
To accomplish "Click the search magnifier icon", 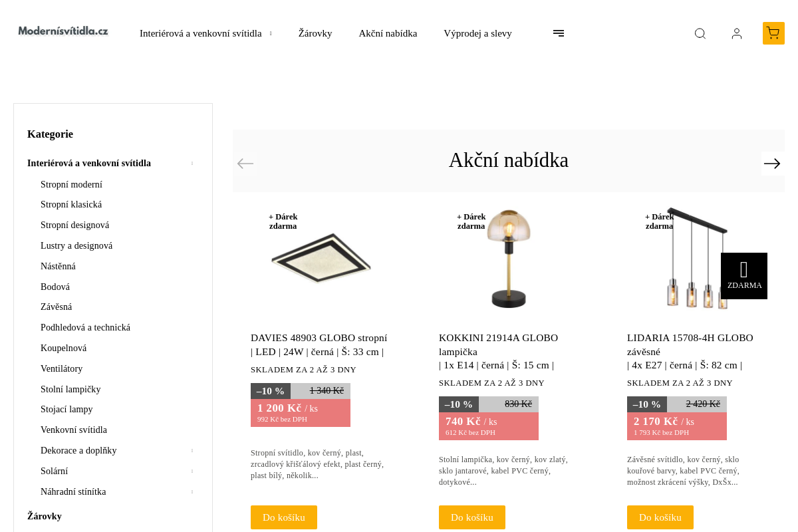I will (700, 33).
